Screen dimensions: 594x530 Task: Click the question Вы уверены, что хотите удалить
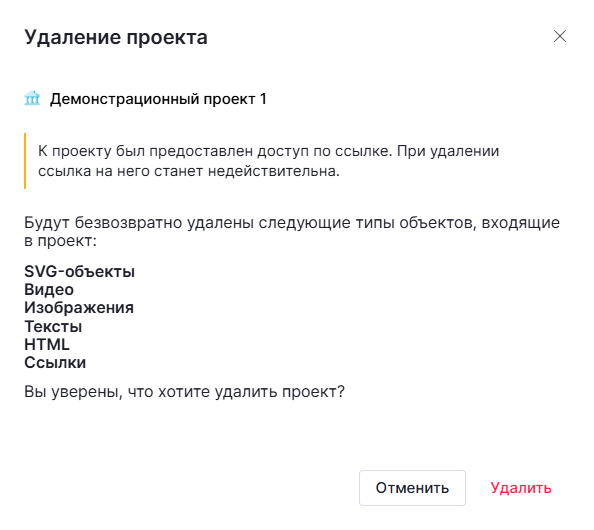tap(184, 392)
